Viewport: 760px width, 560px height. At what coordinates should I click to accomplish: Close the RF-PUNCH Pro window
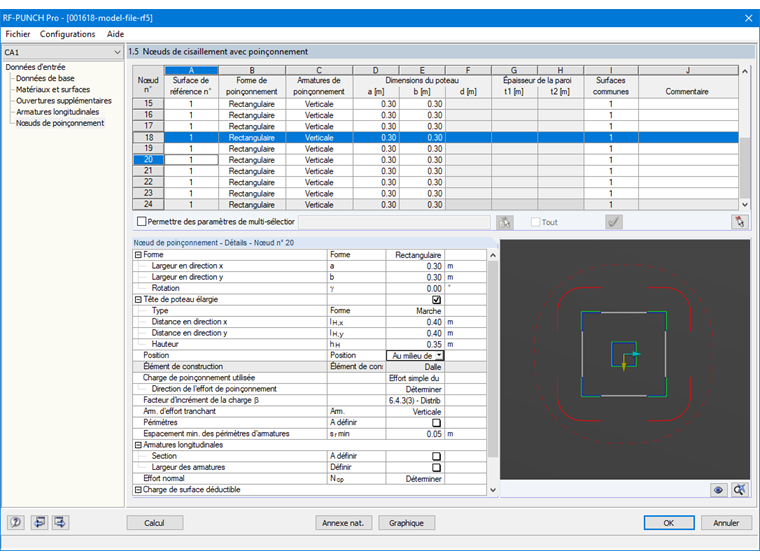click(x=748, y=18)
